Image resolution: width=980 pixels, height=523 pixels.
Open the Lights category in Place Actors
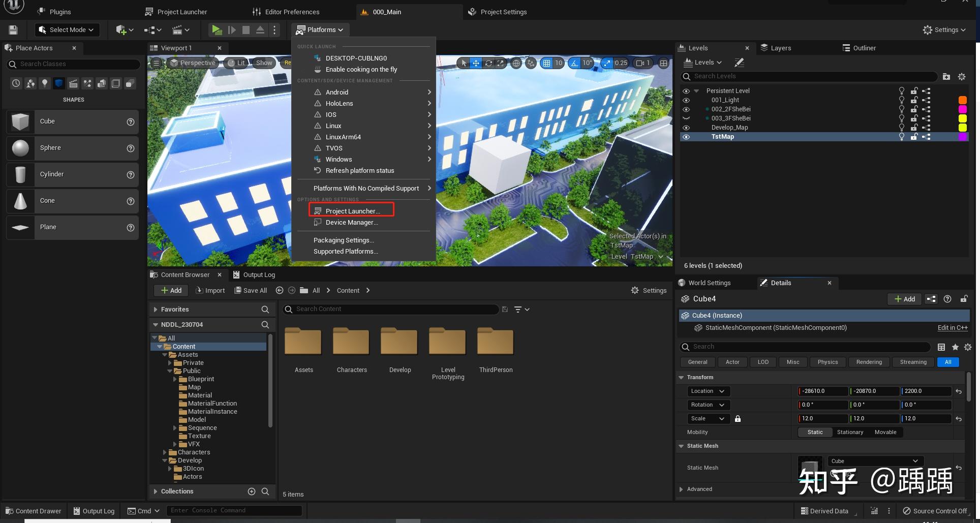pyautogui.click(x=45, y=83)
